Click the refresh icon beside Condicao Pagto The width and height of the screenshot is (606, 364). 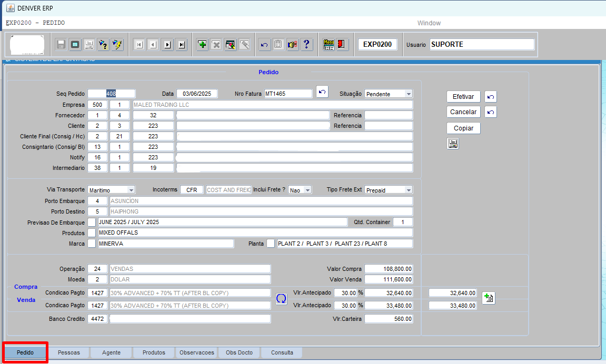pos(282,299)
